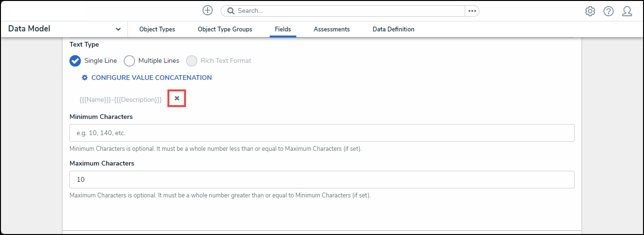Expand the Data Model dropdown

click(x=118, y=29)
